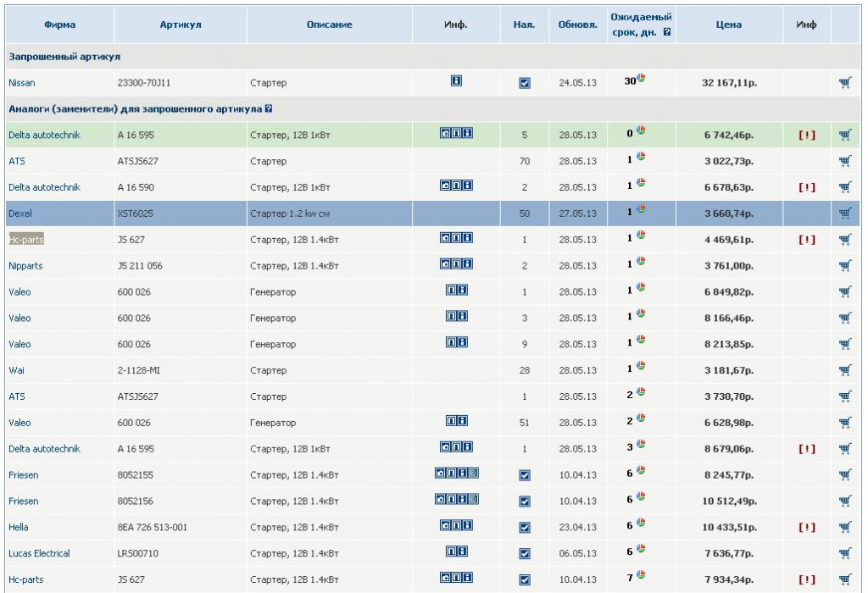The width and height of the screenshot is (868, 593).
Task: Toggle availability checkbox for Friesen 8052155
Action: click(525, 476)
